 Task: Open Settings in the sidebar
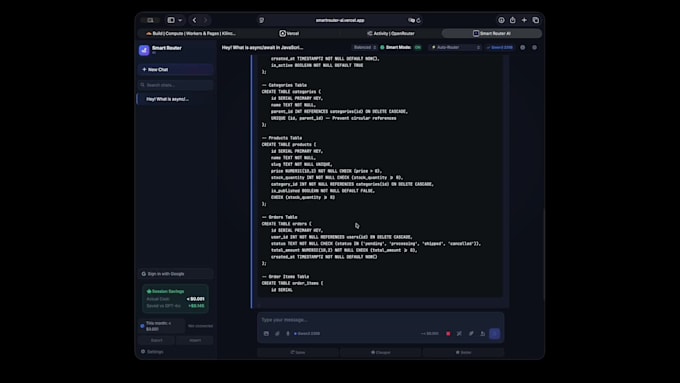tap(153, 352)
